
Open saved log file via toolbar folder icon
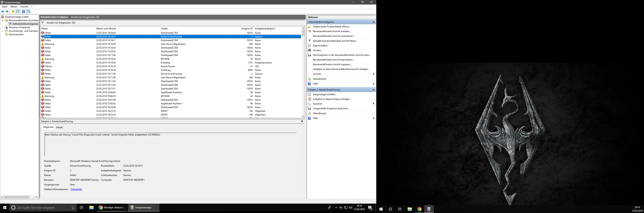(x=13, y=12)
